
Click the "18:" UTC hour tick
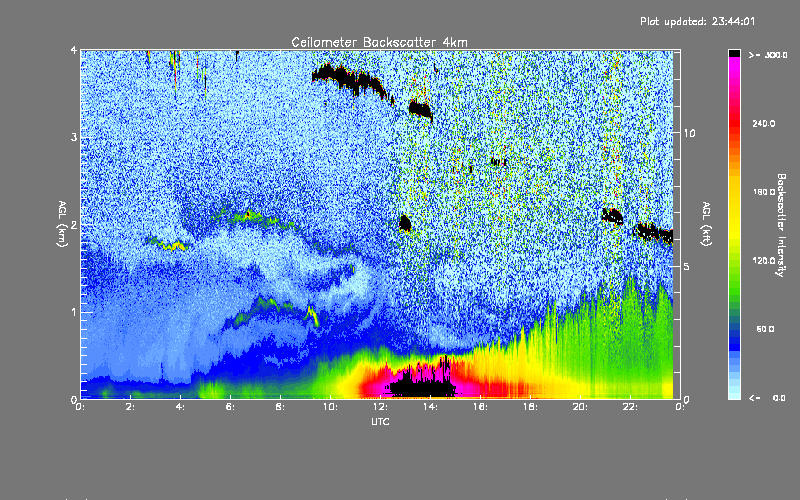pyautogui.click(x=530, y=407)
